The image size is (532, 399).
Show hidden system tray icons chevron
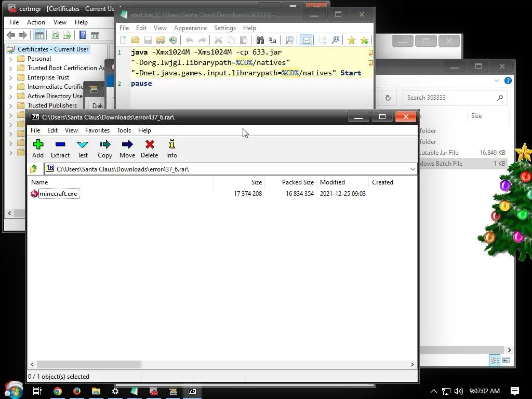click(x=434, y=391)
